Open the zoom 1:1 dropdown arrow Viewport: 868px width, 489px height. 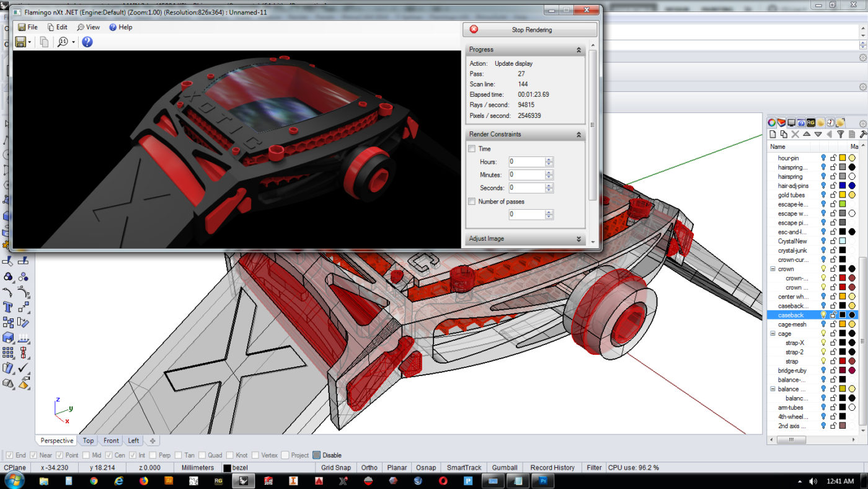click(x=73, y=42)
